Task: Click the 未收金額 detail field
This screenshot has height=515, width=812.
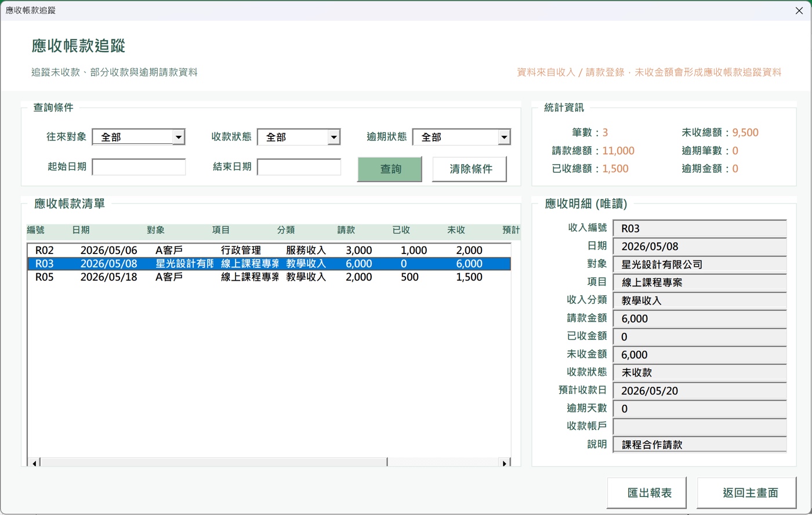Action: tap(699, 355)
